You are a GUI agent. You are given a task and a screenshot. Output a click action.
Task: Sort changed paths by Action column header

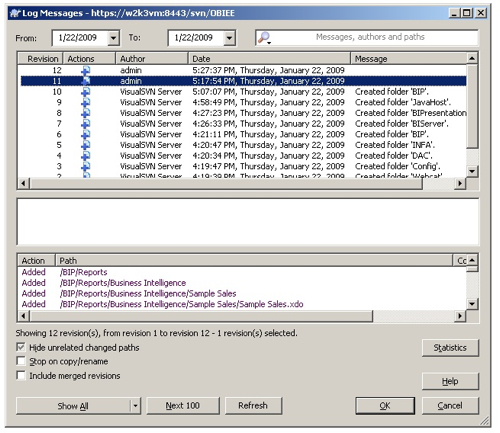[36, 261]
